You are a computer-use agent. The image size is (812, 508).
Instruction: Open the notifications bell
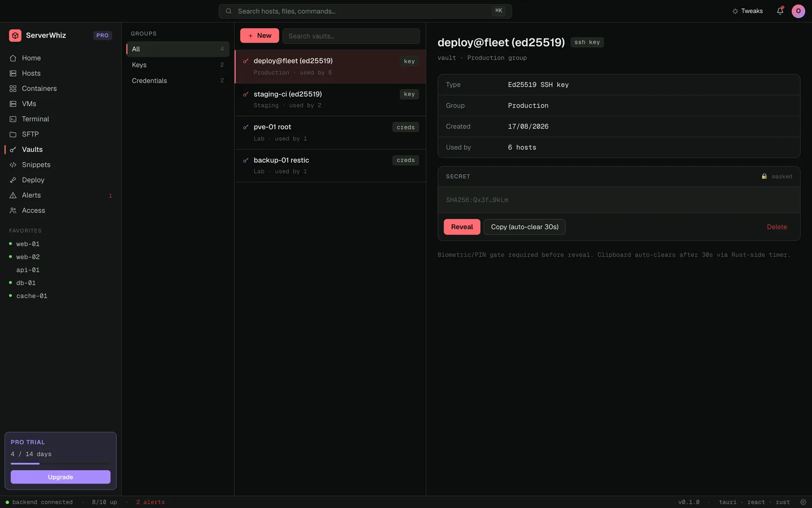click(780, 11)
